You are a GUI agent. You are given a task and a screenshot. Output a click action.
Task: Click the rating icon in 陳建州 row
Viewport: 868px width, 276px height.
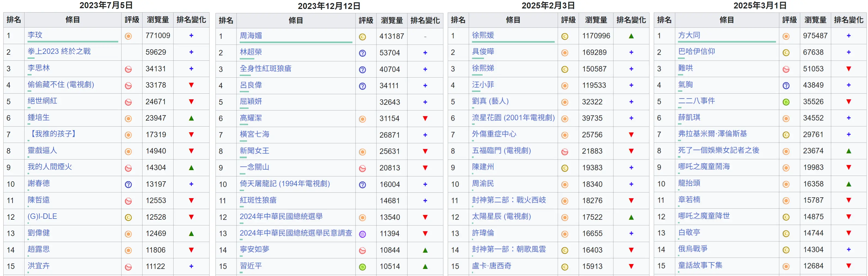pos(565,168)
